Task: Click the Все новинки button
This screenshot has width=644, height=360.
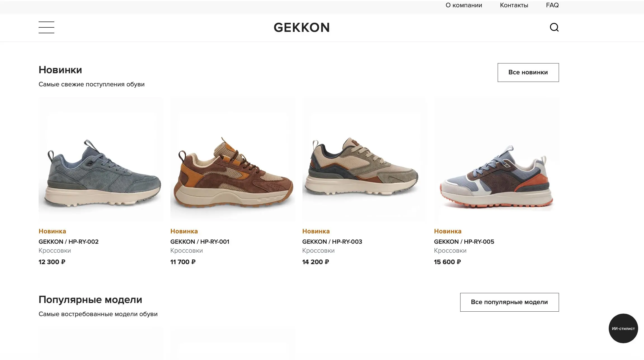Action: [x=528, y=72]
